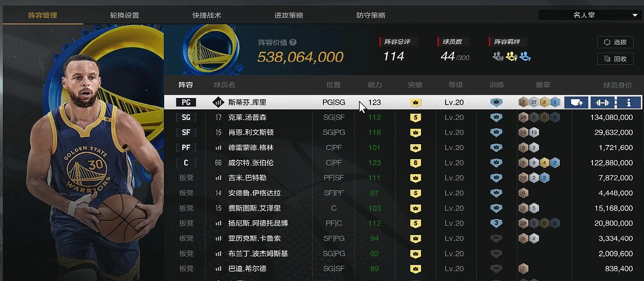Switch to the 轮换设置 tab
Image resolution: width=644 pixels, height=281 pixels.
click(x=125, y=15)
